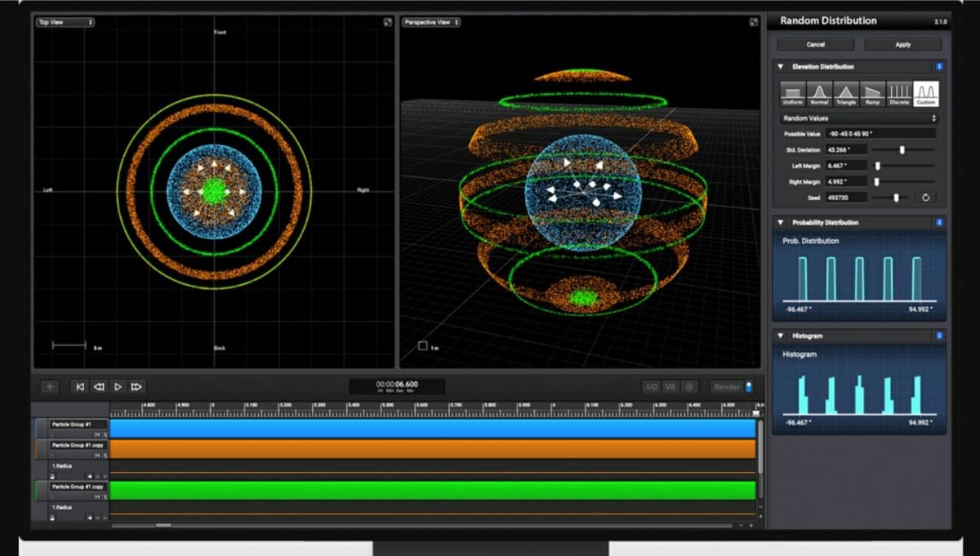Screen dimensions: 980x556
Task: Collapse the Histogram panel
Action: point(782,336)
